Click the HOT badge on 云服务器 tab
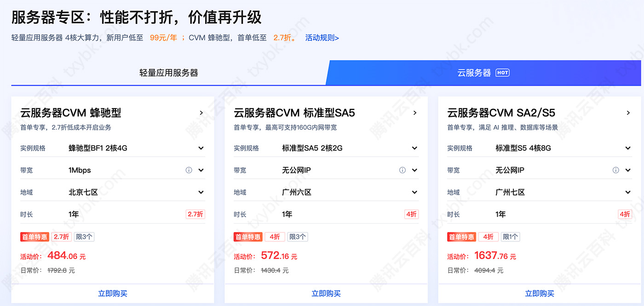The image size is (644, 306). (x=502, y=73)
